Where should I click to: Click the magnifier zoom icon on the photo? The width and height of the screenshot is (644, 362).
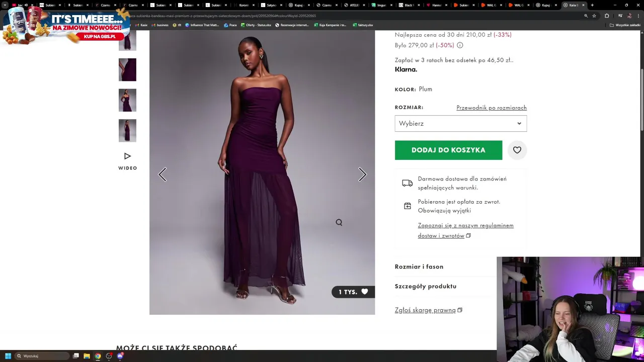[339, 222]
